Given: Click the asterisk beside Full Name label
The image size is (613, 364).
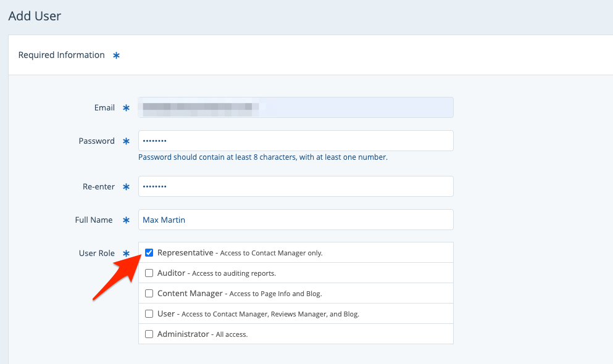Looking at the screenshot, I should click(126, 220).
